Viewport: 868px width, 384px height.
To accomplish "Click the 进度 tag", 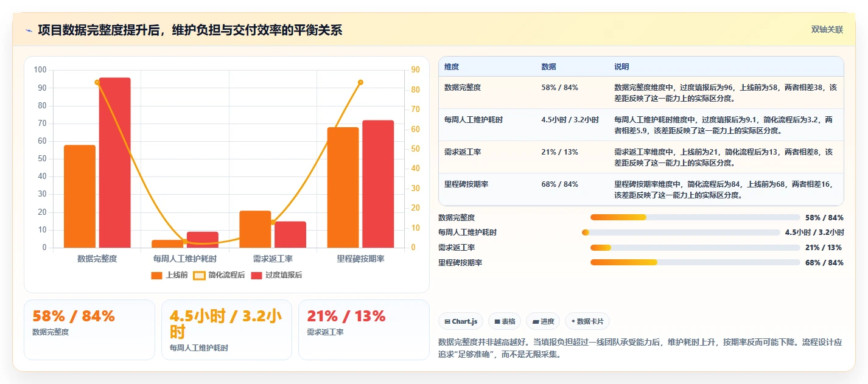I will click(543, 321).
